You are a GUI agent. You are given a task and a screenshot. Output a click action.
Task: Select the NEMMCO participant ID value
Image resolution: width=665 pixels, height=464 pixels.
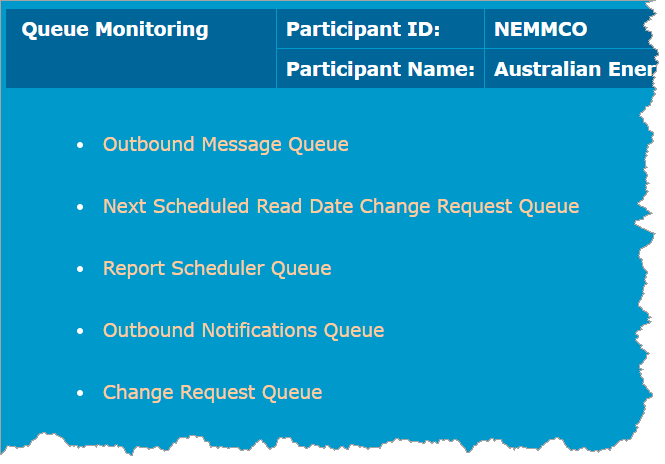coord(540,29)
